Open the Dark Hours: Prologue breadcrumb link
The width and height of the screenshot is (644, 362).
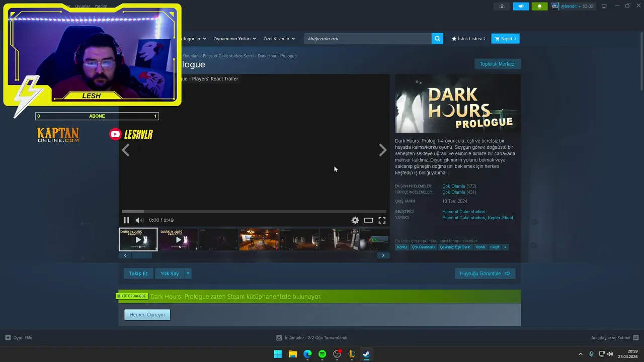tap(277, 56)
